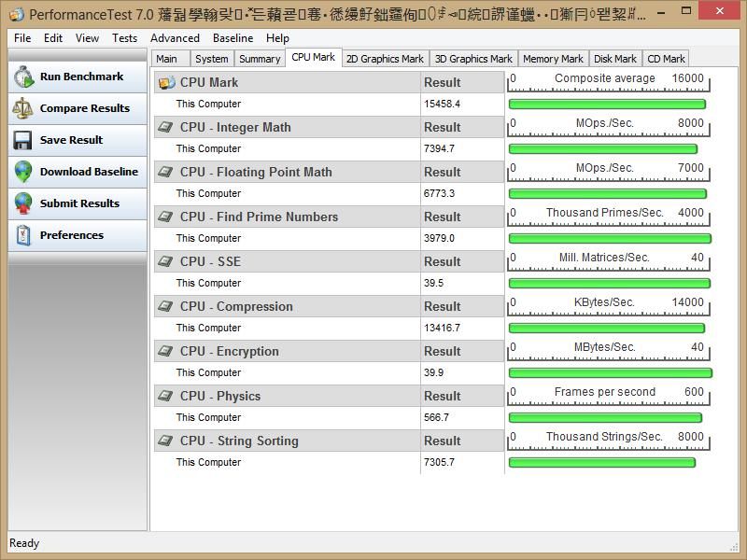This screenshot has width=747, height=560.
Task: Click the Floating Point Math green result bar
Action: [608, 194]
